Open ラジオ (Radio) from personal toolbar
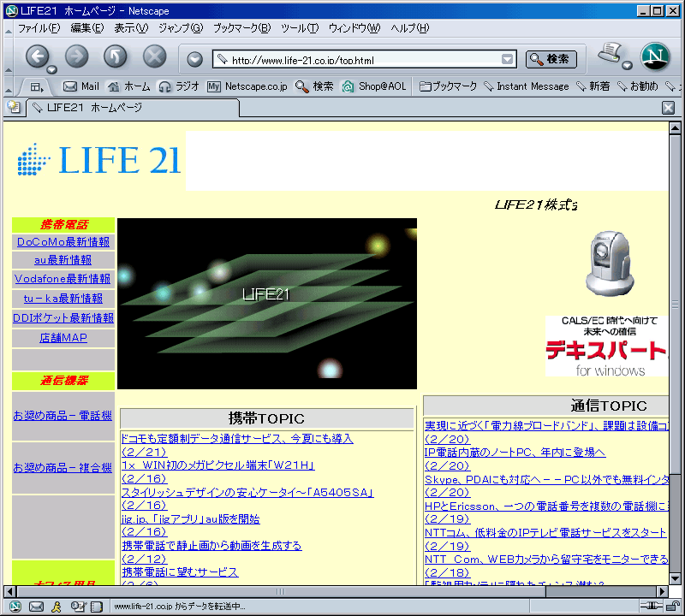This screenshot has height=616, width=685. (179, 86)
